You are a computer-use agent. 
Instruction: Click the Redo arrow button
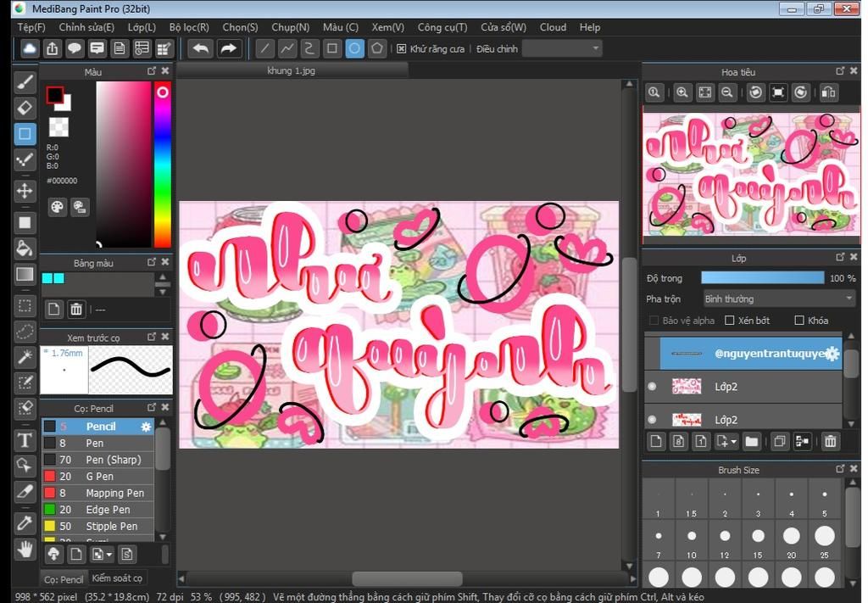tap(228, 48)
